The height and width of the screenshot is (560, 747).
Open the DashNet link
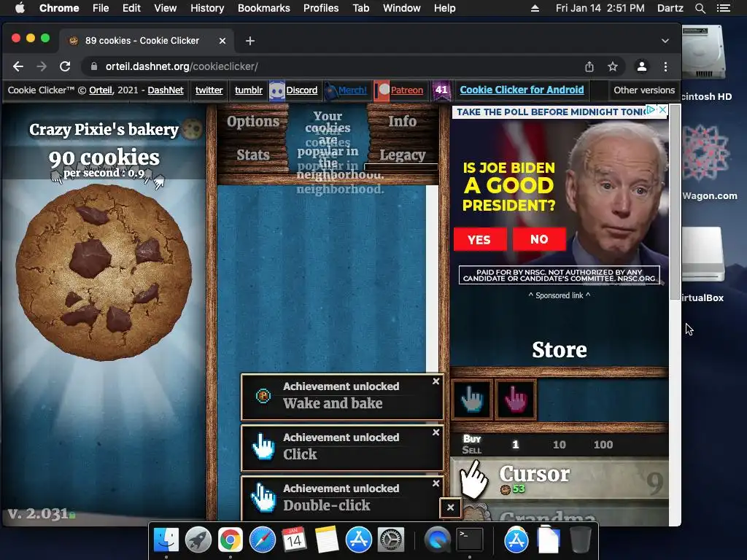pyautogui.click(x=166, y=90)
